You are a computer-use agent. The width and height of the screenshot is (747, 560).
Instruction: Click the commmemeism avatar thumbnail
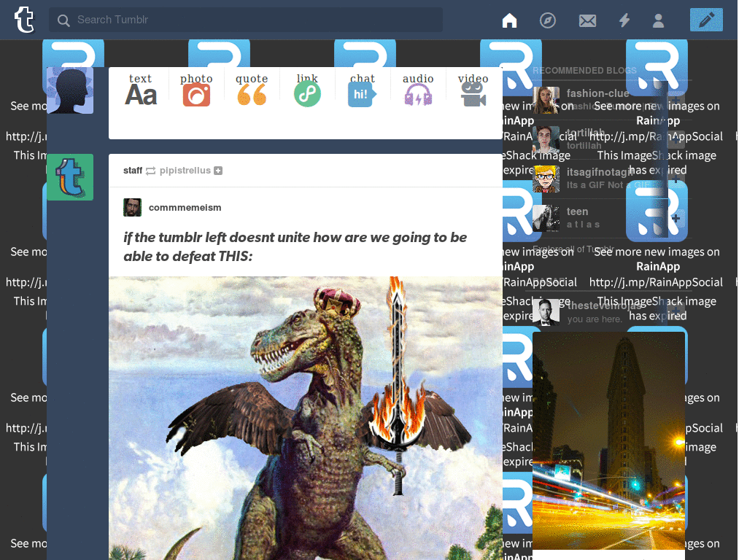(x=133, y=208)
